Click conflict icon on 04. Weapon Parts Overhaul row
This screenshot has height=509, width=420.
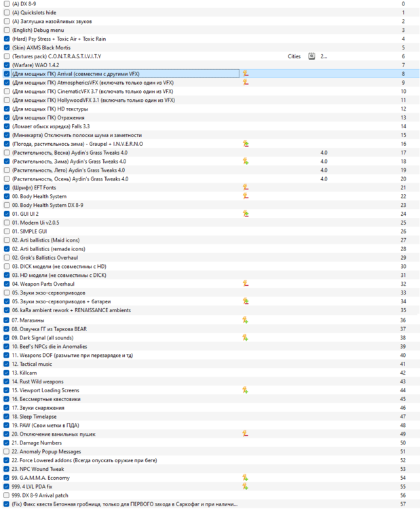point(246,284)
